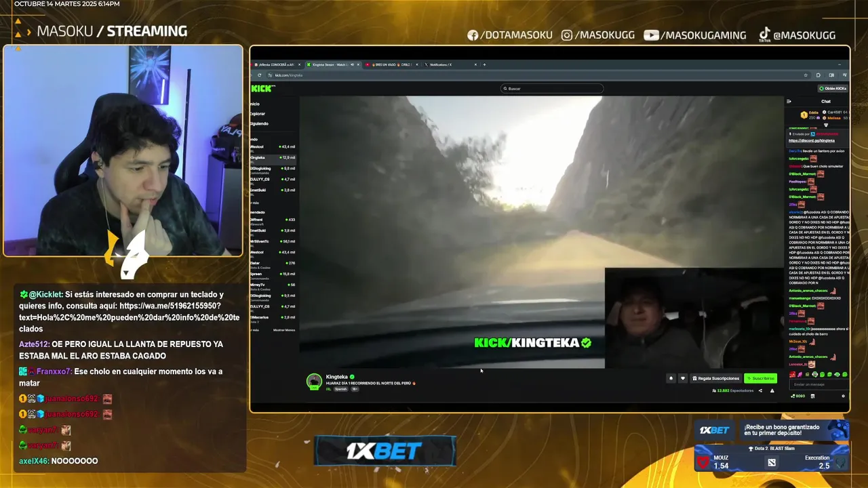
Task: Click TikTok @MASOKUGG handle in overlay
Action: [x=797, y=35]
